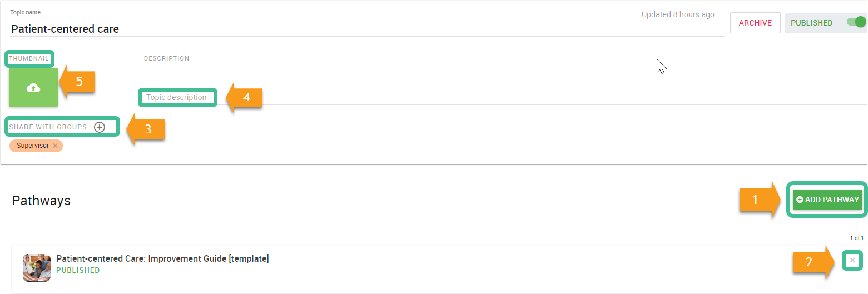Click the ADD PATHWAY button
This screenshot has width=868, height=294.
coord(827,200)
